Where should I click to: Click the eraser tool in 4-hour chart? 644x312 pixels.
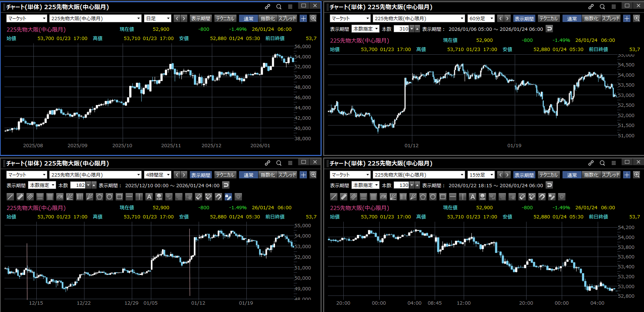(199, 197)
